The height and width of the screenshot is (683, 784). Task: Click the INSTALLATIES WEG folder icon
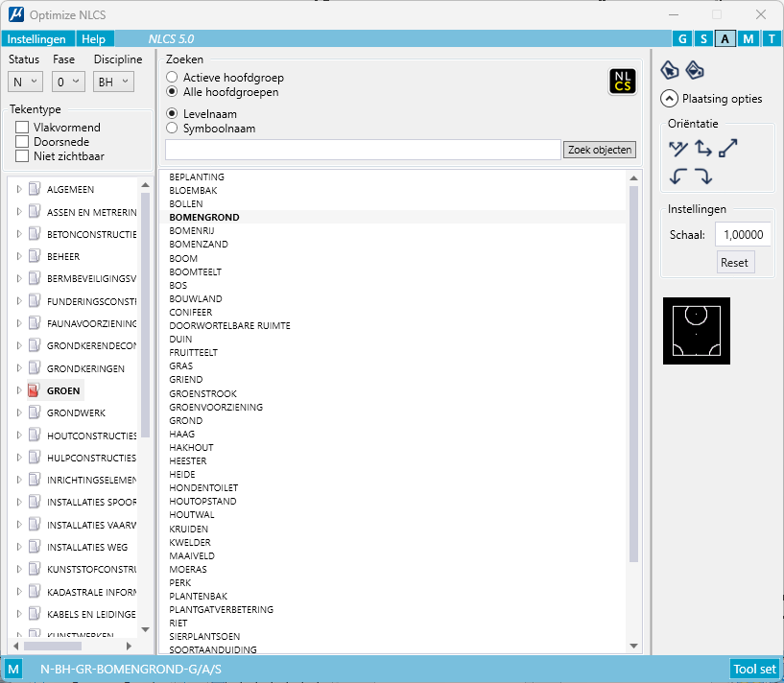click(x=34, y=547)
